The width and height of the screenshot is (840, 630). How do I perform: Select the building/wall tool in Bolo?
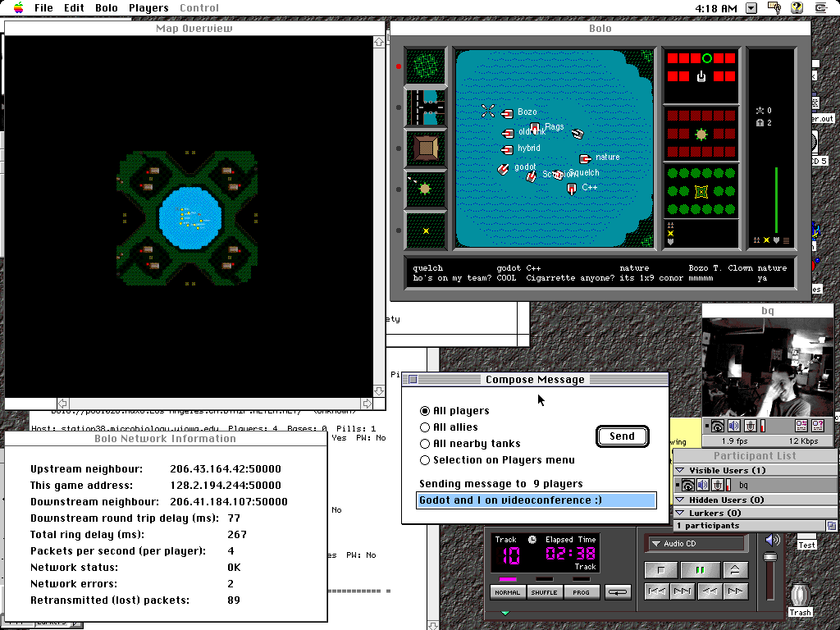(x=425, y=148)
